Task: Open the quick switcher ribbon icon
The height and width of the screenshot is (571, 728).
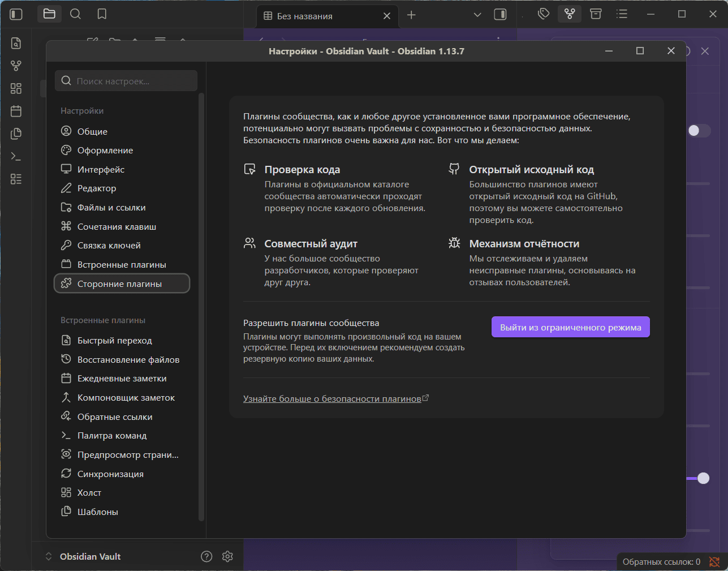Action: (16, 43)
